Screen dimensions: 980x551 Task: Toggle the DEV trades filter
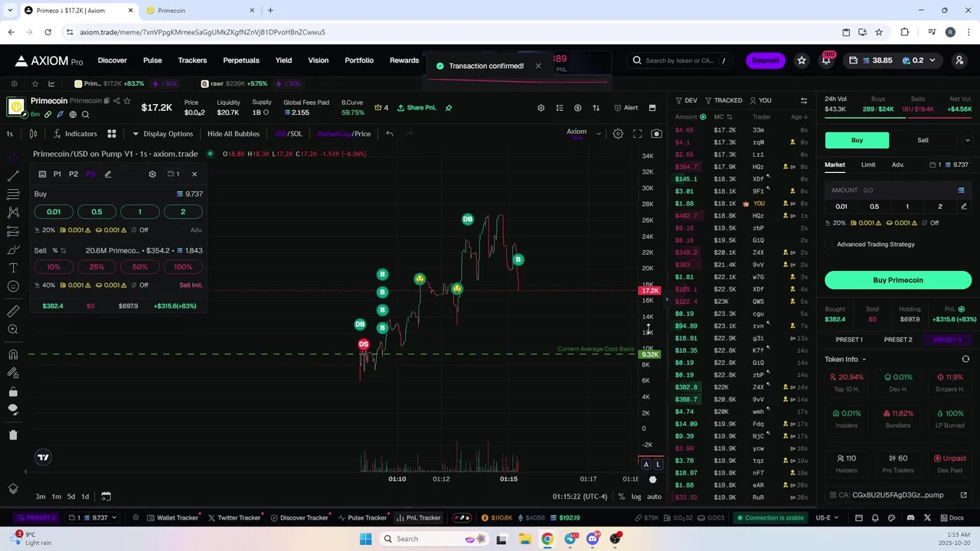click(687, 100)
